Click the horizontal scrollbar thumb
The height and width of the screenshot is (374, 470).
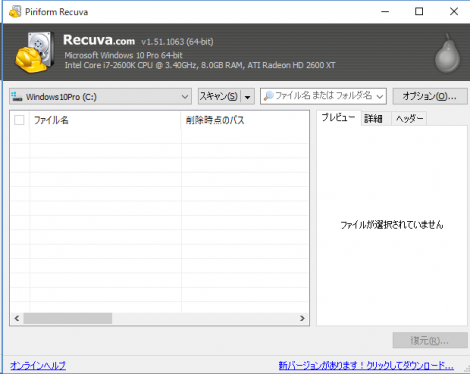coord(68,318)
